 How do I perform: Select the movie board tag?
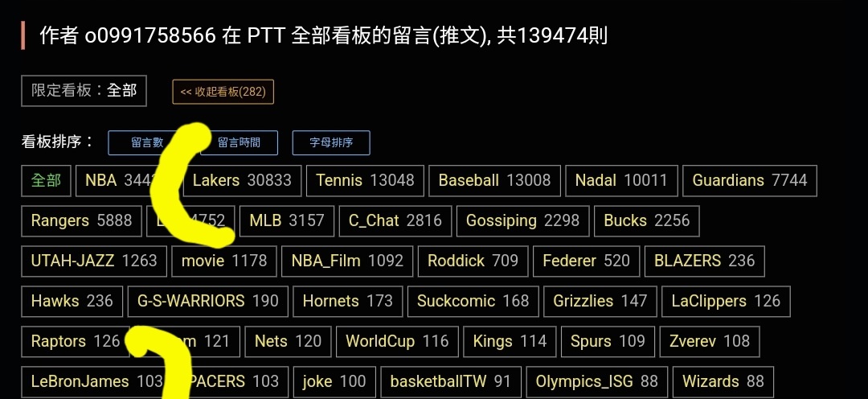point(223,261)
